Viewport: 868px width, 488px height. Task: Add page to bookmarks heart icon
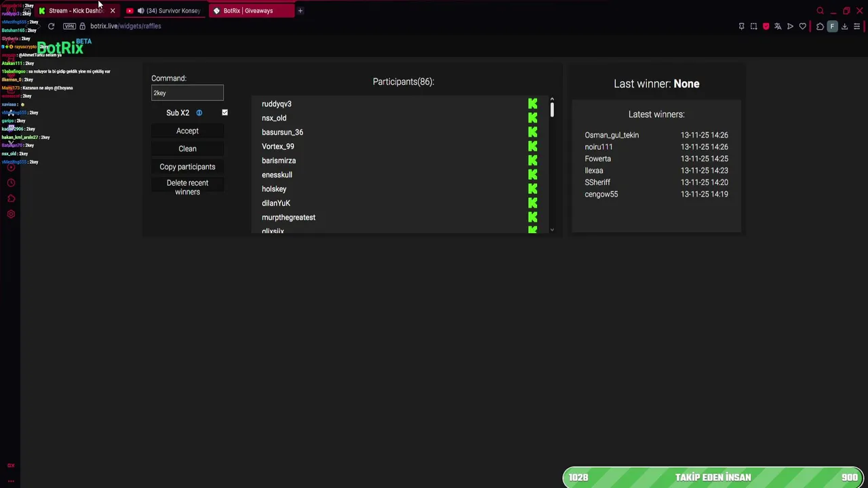(x=803, y=26)
